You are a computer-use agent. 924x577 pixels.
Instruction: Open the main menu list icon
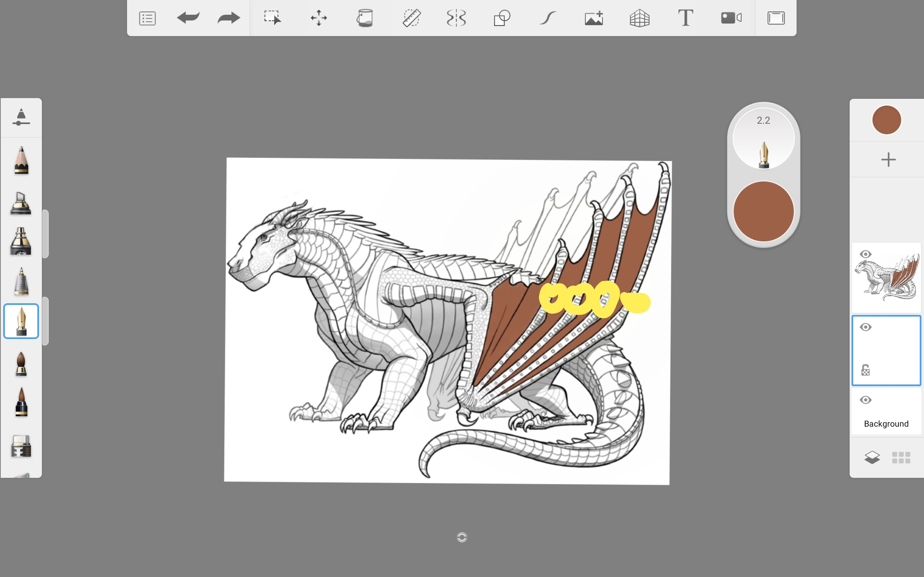147,18
